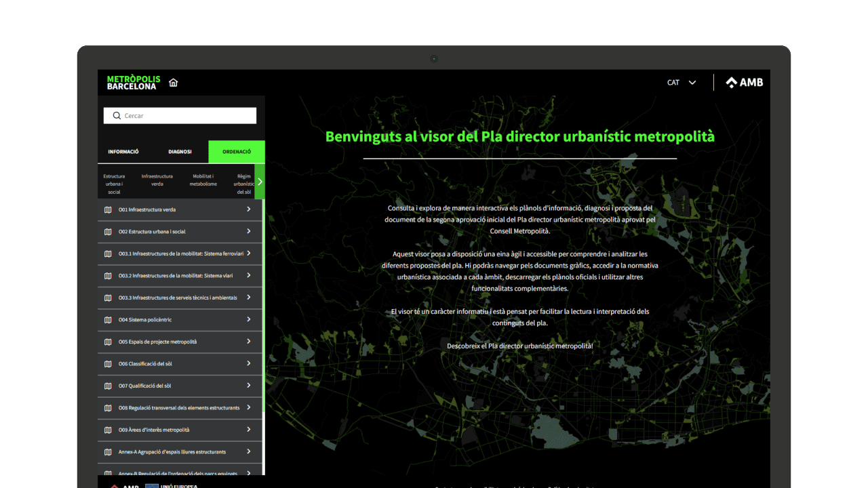Select Mobilitat i metabolisme category filter

point(203,180)
